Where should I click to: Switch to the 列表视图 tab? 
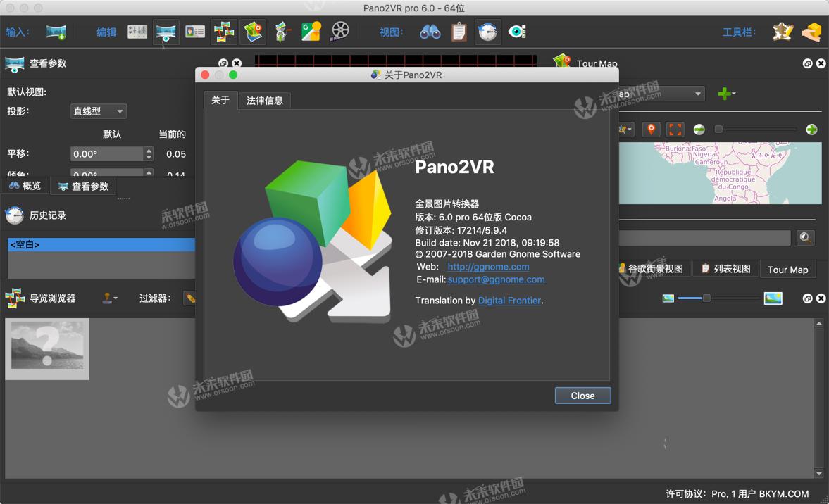pyautogui.click(x=726, y=269)
